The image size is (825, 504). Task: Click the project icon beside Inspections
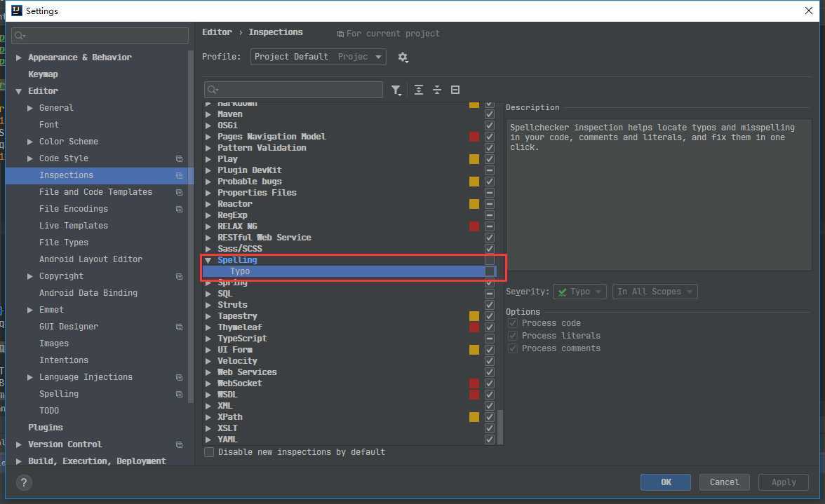click(179, 175)
